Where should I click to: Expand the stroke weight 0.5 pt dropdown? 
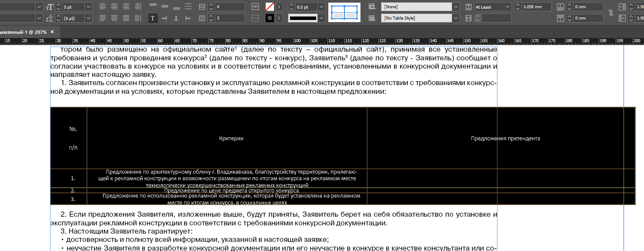click(x=321, y=7)
